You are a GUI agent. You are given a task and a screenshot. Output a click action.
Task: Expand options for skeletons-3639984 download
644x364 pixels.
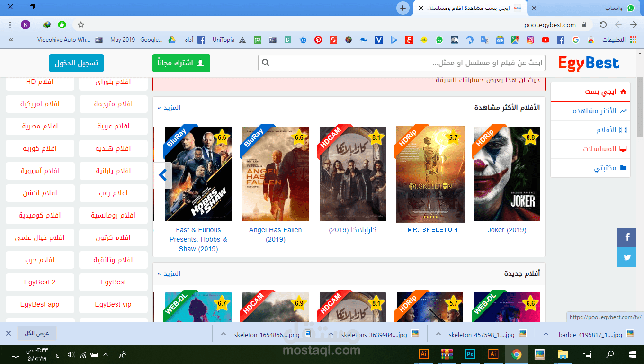point(331,334)
